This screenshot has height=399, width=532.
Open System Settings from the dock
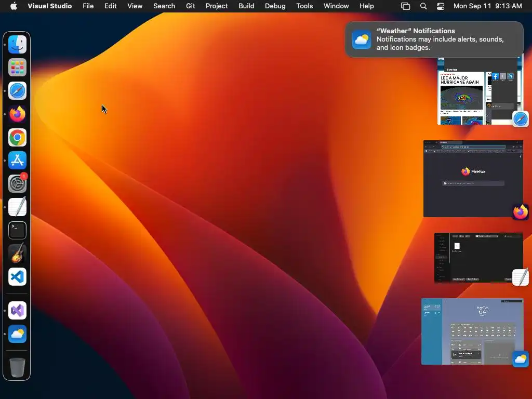[x=17, y=184]
